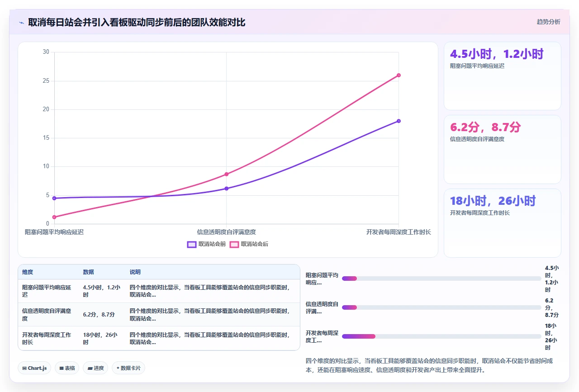Click the progress bar for 阻塞问题平均响应
Viewport: 579px width, 392px height.
tap(441, 279)
